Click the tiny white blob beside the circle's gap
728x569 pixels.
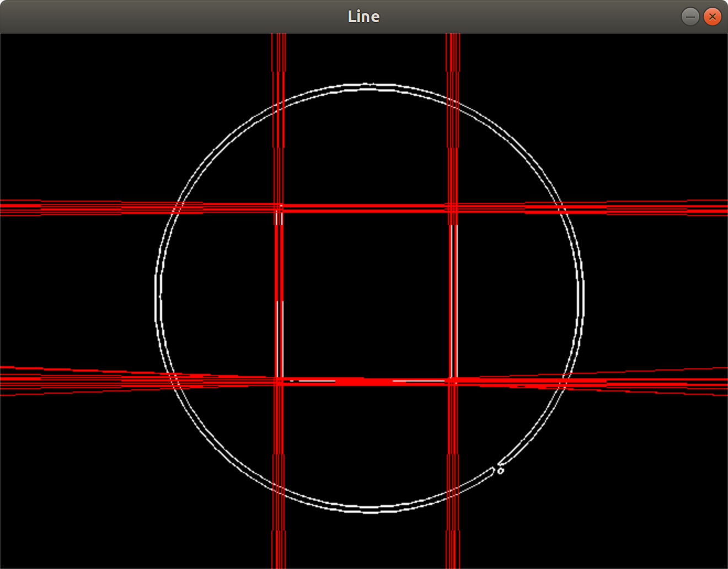[x=501, y=471]
